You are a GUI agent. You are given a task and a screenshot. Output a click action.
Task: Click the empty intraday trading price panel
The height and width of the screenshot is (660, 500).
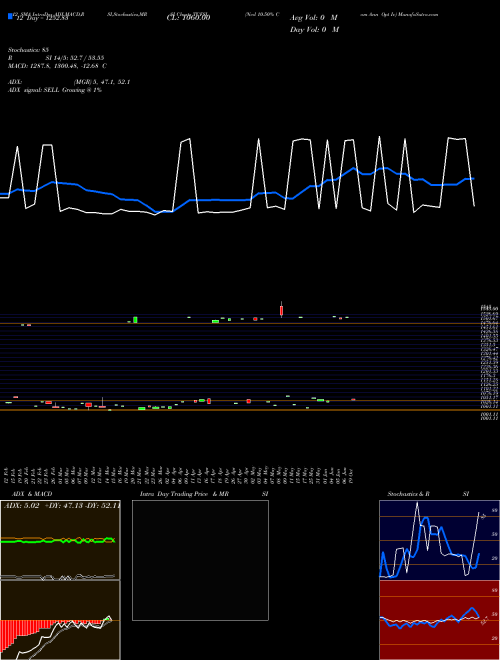tap(200, 560)
